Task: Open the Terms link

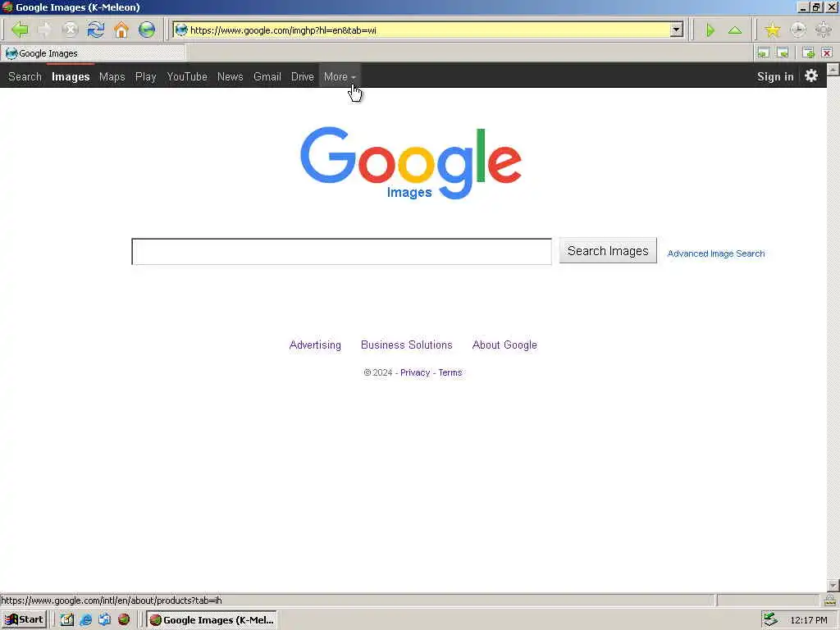Action: click(x=450, y=372)
